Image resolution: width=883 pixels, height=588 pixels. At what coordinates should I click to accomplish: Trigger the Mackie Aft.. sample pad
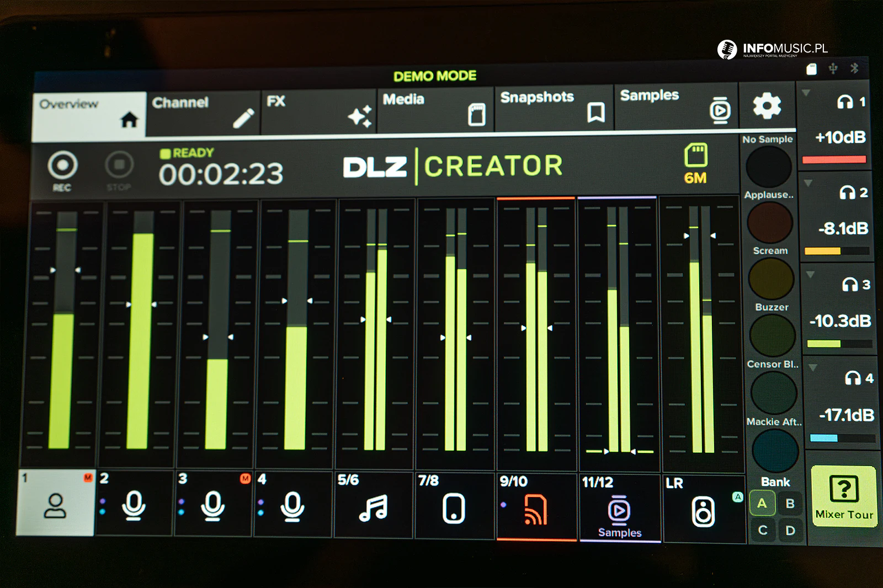click(x=775, y=451)
